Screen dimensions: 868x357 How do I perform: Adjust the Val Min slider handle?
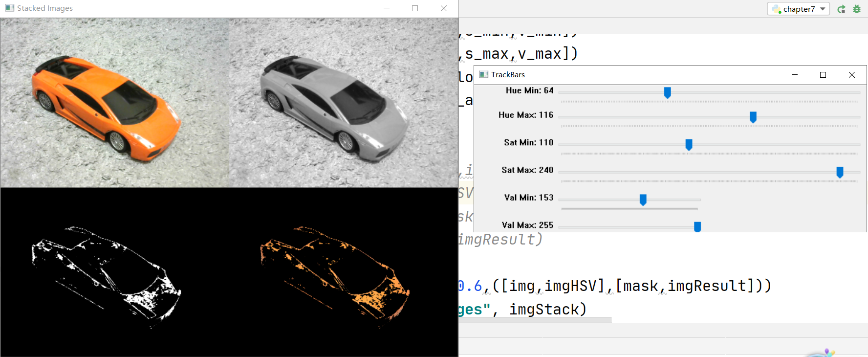[x=643, y=200]
